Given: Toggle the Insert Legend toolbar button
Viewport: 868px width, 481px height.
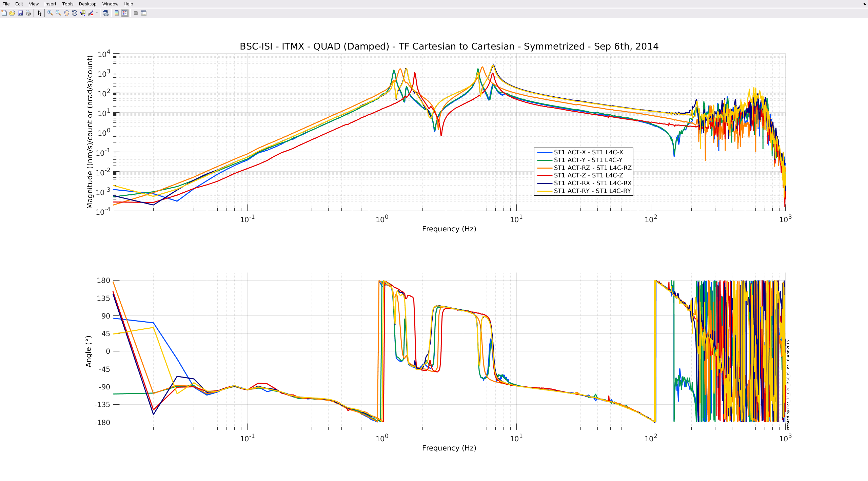Looking at the screenshot, I should (125, 13).
